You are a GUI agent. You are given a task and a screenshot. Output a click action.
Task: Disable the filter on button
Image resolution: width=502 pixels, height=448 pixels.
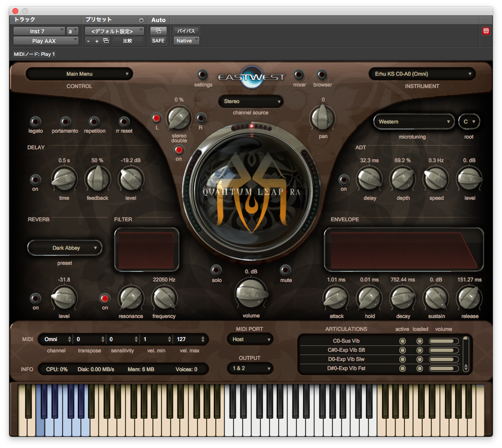point(105,298)
